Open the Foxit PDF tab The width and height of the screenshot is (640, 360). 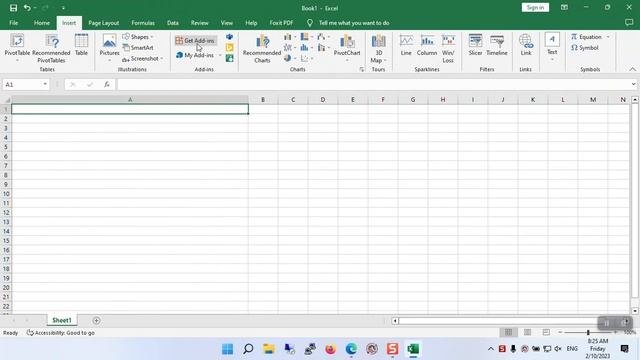tap(281, 23)
